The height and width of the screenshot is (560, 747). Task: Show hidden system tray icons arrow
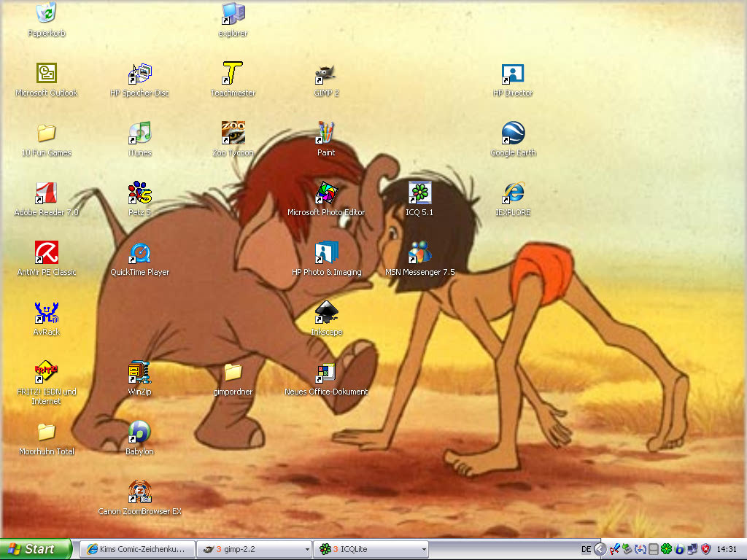(600, 549)
